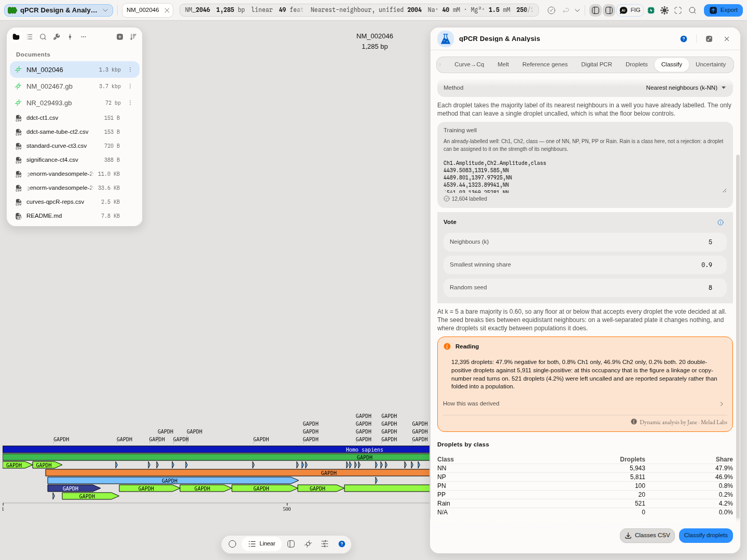
Task: Open the wrench tools icon in sidebar
Action: click(x=57, y=37)
